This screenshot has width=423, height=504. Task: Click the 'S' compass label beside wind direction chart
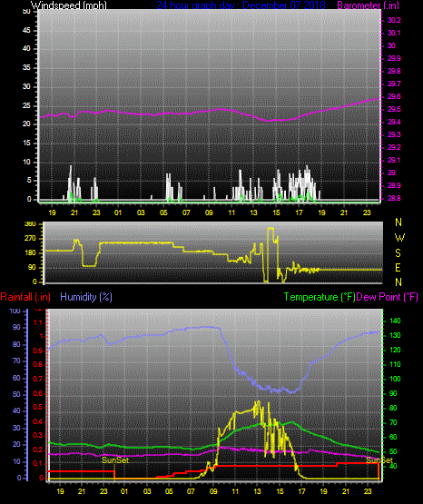(398, 253)
